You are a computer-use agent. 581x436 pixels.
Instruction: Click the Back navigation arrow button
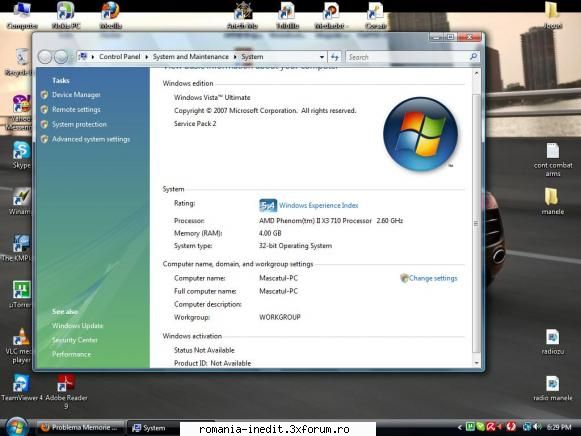tap(45, 57)
